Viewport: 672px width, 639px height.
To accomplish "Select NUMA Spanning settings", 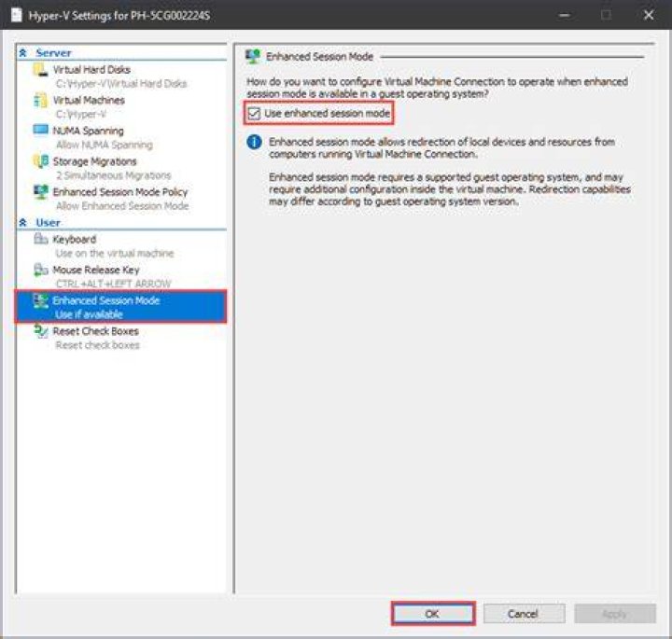I will (x=88, y=131).
